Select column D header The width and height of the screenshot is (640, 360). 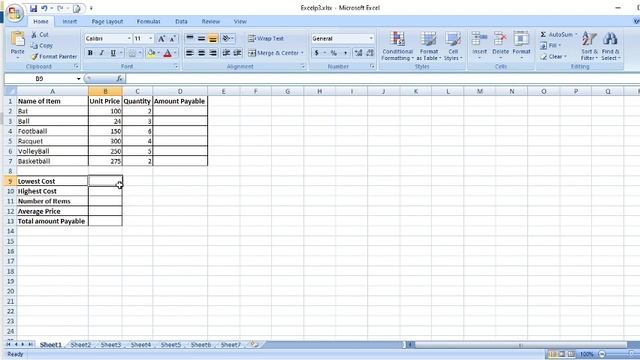[x=180, y=91]
